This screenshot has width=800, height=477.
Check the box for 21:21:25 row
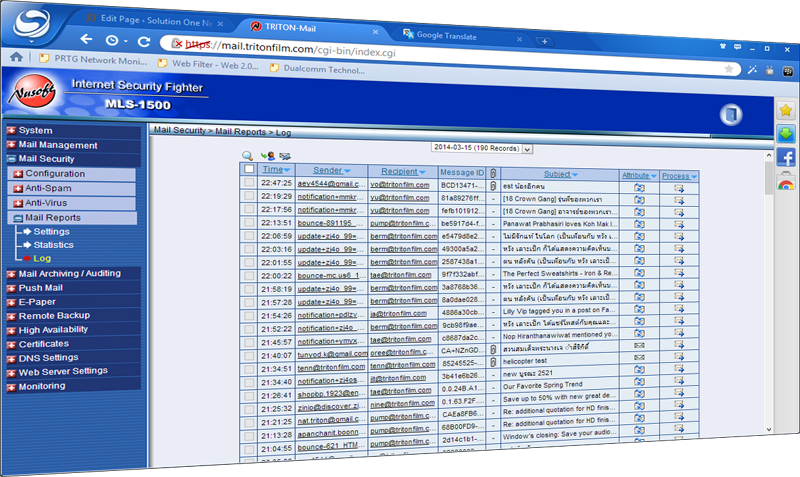tap(248, 422)
